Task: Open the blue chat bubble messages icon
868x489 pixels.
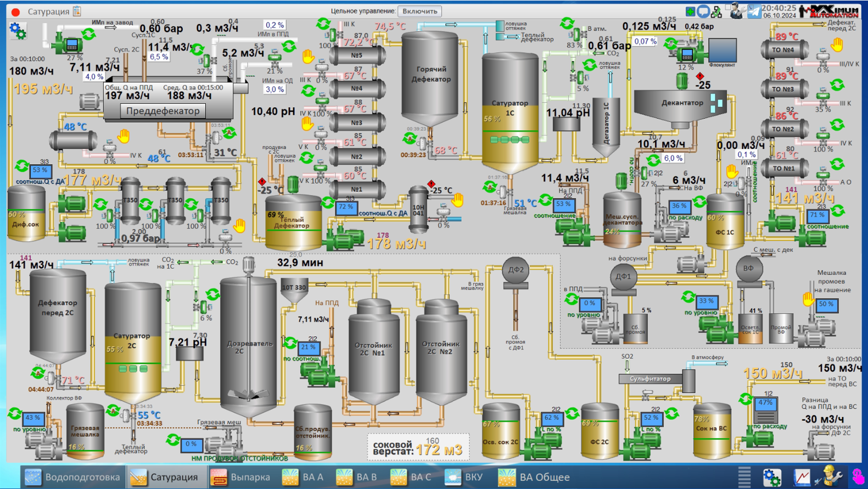Action: click(703, 11)
